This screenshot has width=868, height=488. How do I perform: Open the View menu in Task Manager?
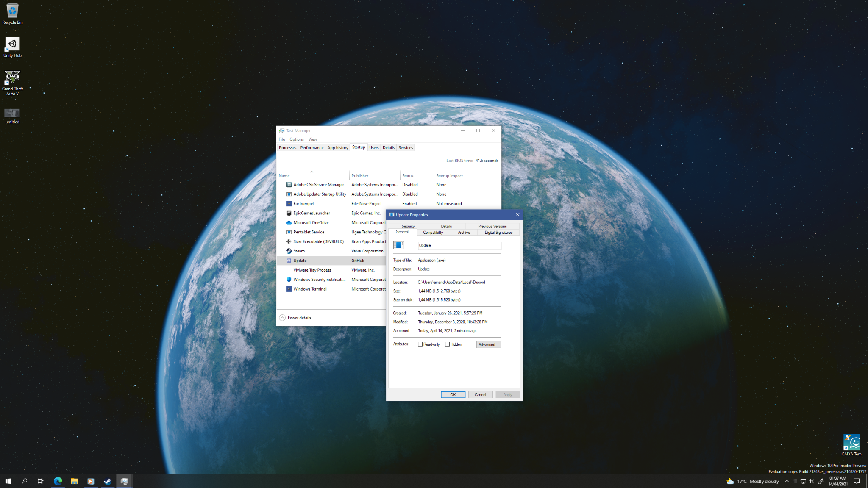[x=313, y=139]
